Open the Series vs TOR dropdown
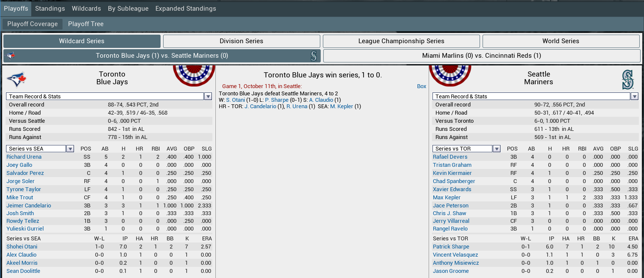644x278 pixels. (497, 149)
